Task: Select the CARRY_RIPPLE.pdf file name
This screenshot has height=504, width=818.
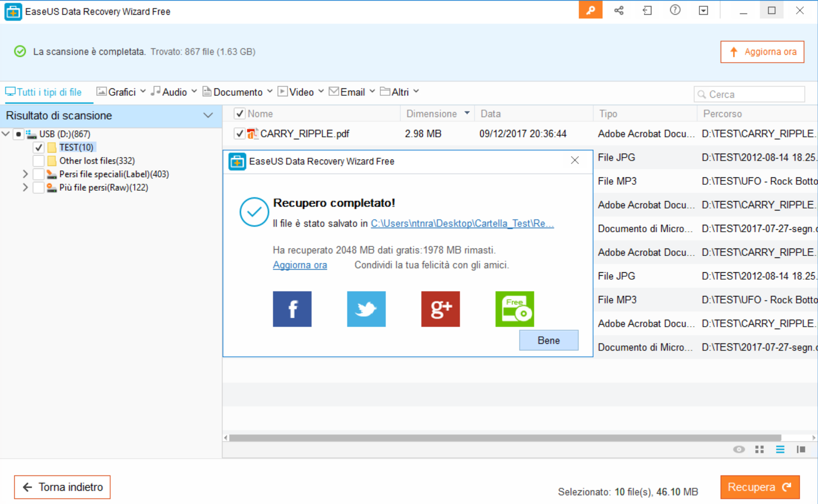Action: tap(305, 133)
